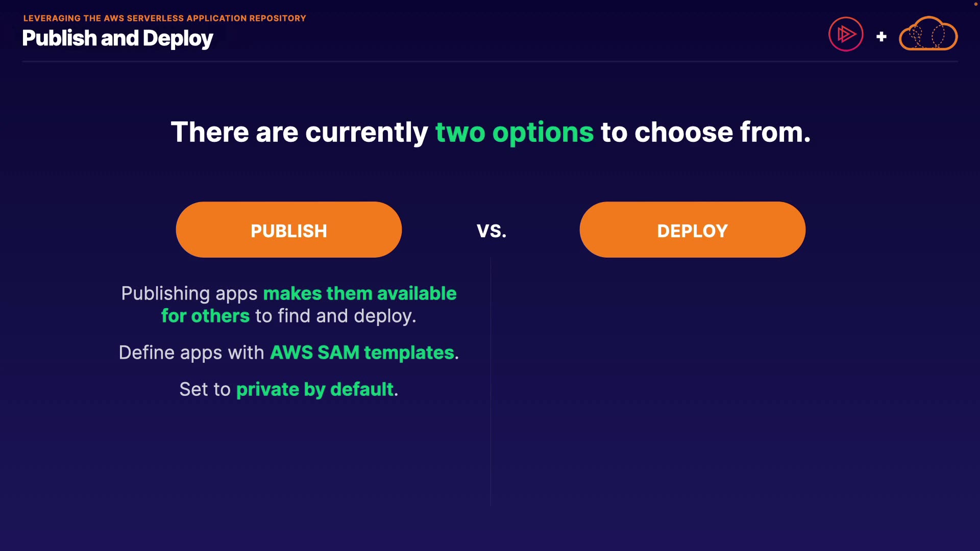Click the words "to choose from."
980x551 pixels.
click(705, 133)
